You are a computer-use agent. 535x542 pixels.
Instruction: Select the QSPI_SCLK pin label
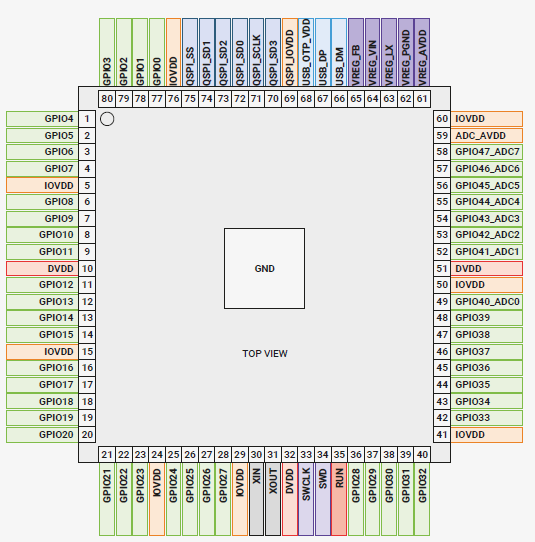point(256,53)
